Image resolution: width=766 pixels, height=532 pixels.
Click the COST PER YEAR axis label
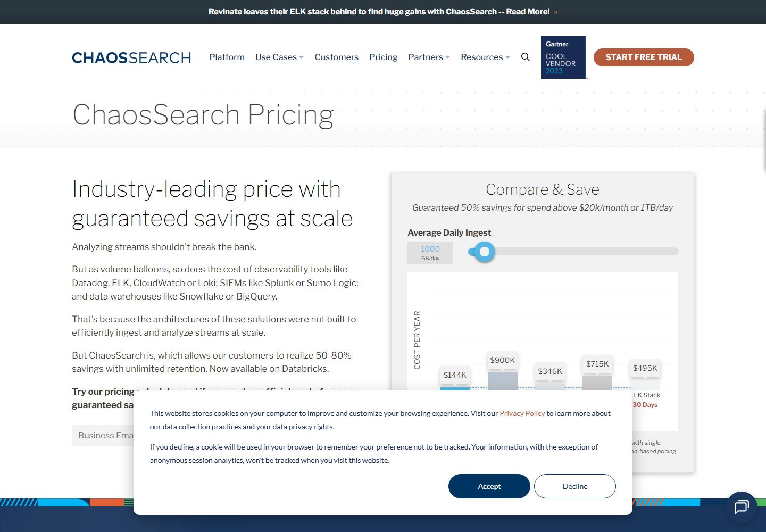coord(417,340)
